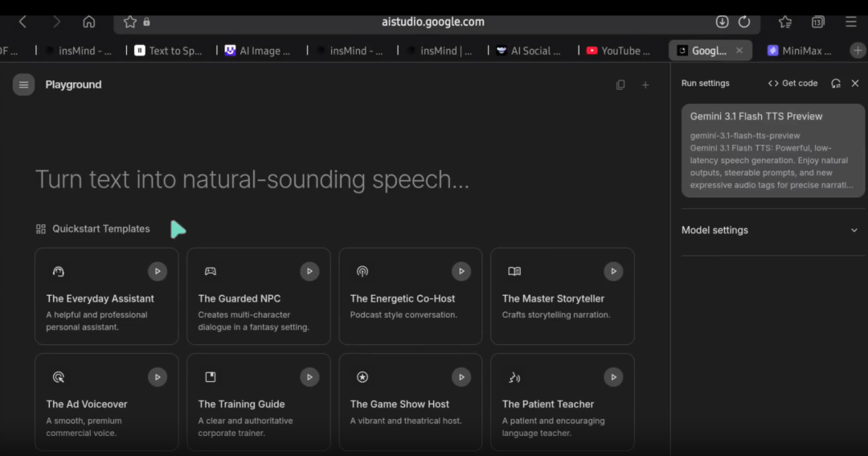Click 'Podcast style conversation.' description
This screenshot has width=868, height=456.
coord(403,314)
